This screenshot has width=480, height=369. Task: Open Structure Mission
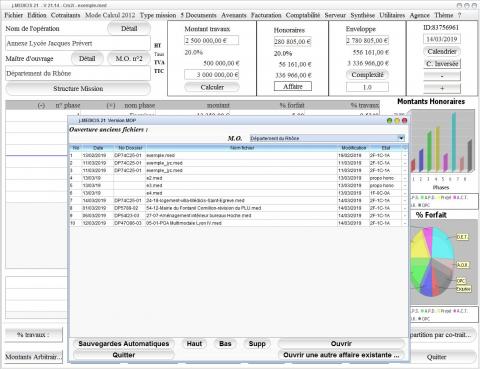pyautogui.click(x=78, y=89)
